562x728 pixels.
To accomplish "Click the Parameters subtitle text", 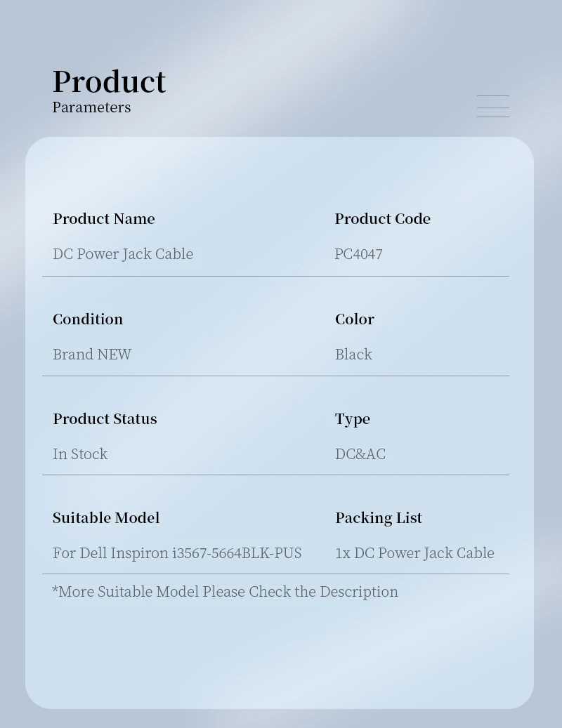I will tap(91, 107).
